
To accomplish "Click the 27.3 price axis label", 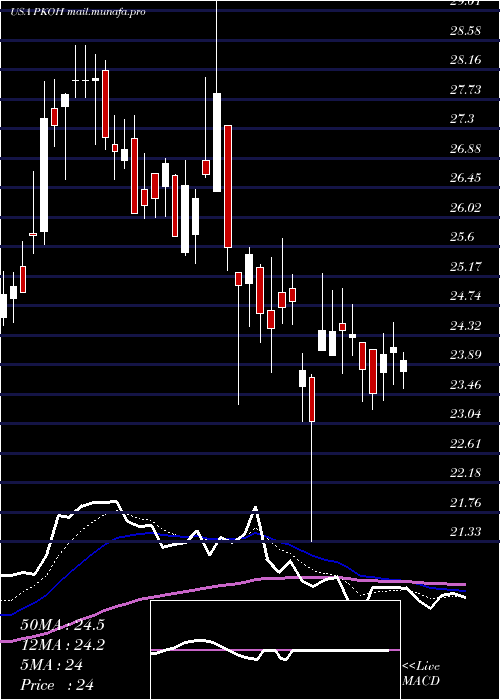I will pyautogui.click(x=462, y=119).
